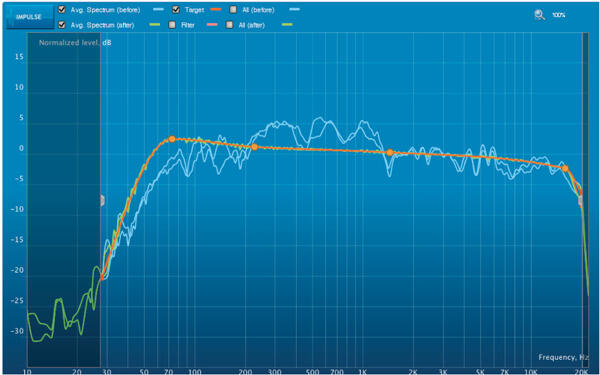Switch to the IMPULSE view button

click(29, 17)
